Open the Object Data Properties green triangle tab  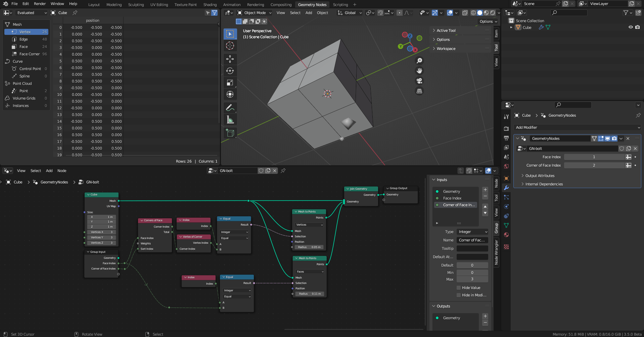[506, 225]
